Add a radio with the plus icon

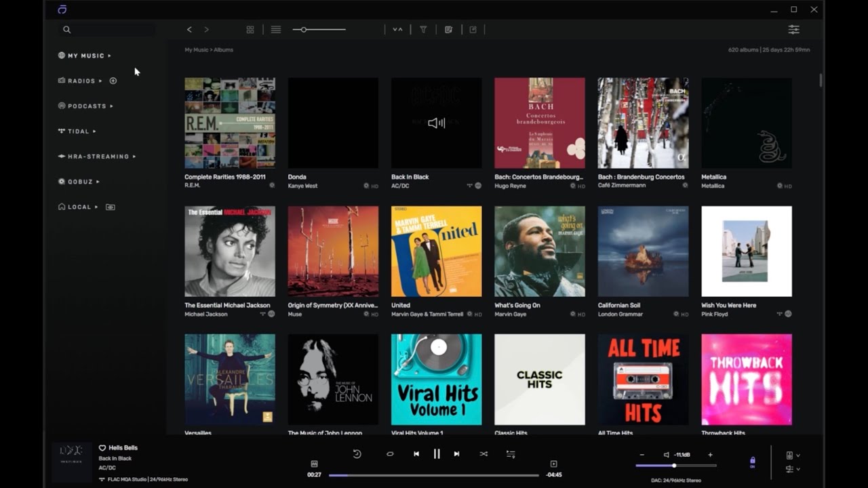click(113, 81)
